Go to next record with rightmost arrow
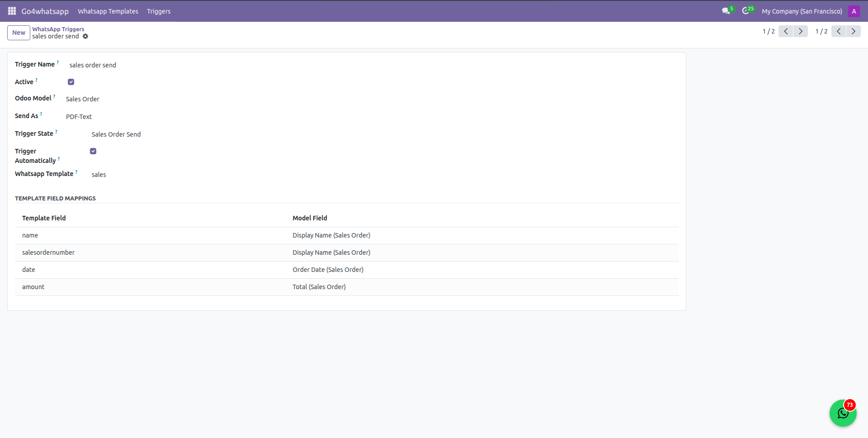The image size is (868, 438). click(x=853, y=31)
